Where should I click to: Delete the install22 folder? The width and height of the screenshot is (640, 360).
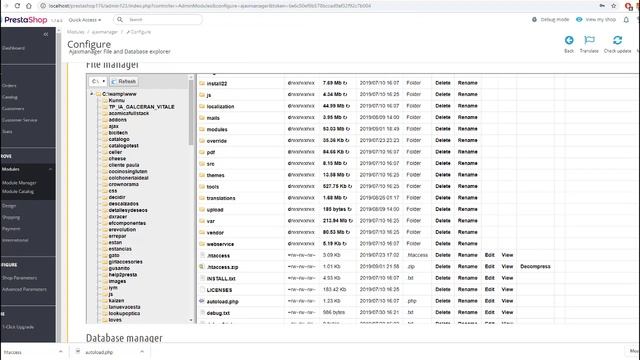443,83
